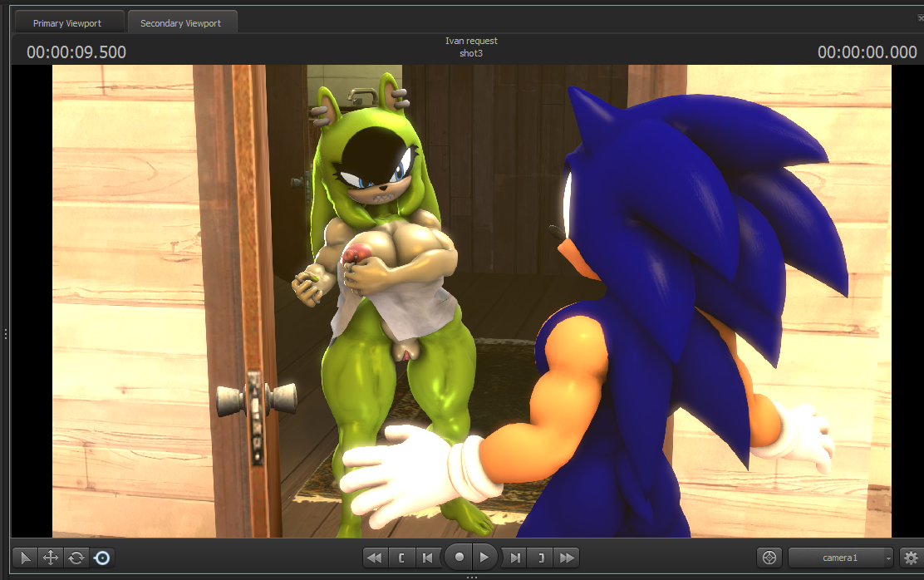The width and height of the screenshot is (924, 580).
Task: Click the 'Ivan request' session name
Action: (471, 41)
